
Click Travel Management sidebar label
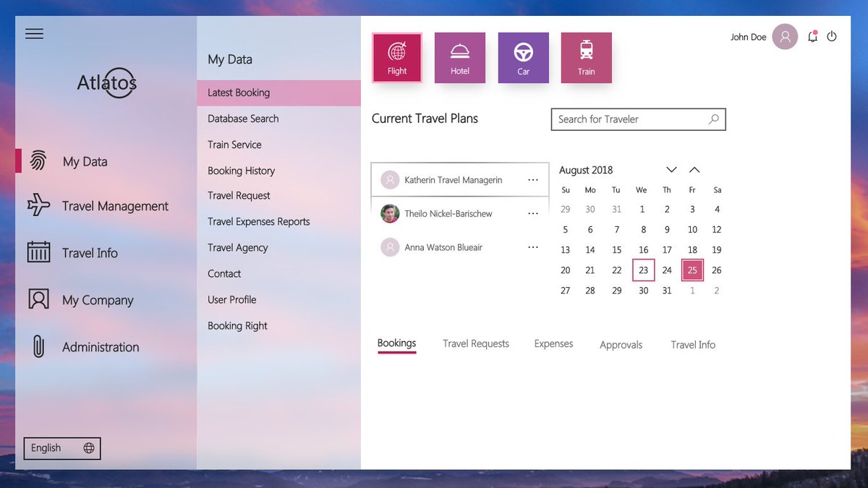tap(115, 206)
